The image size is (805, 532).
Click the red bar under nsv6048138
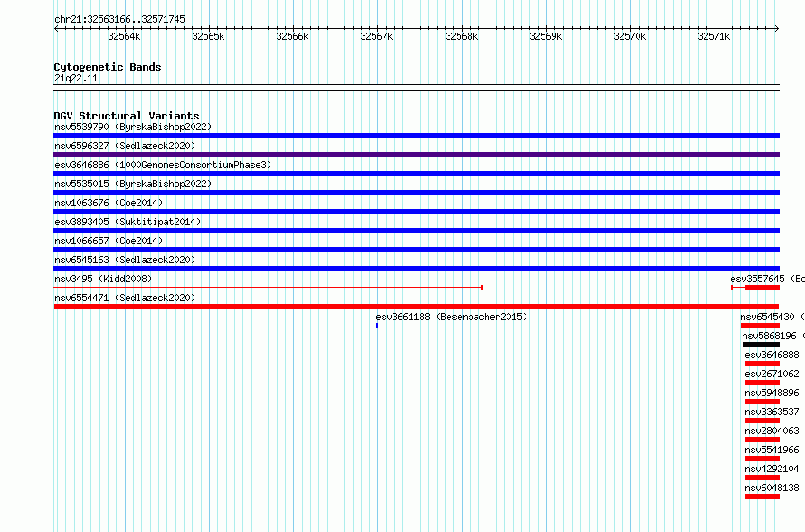(x=762, y=497)
